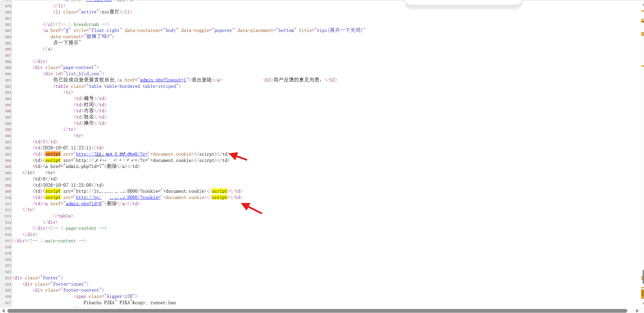This screenshot has width=644, height=313.
Task: Click the "page-content" class text on line 889
Action: [x=79, y=68]
